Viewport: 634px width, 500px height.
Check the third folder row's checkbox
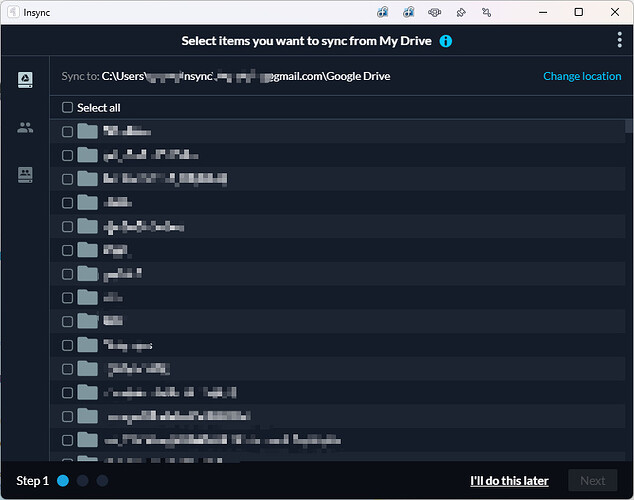67,179
